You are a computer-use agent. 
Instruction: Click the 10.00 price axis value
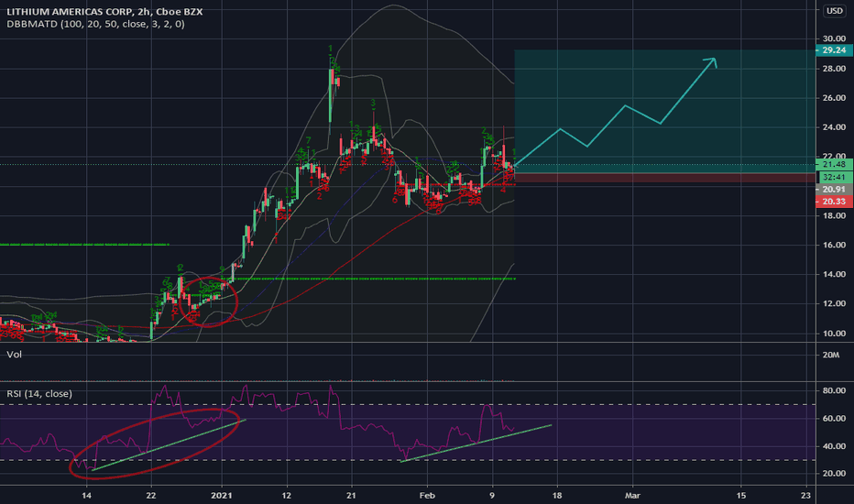(834, 334)
